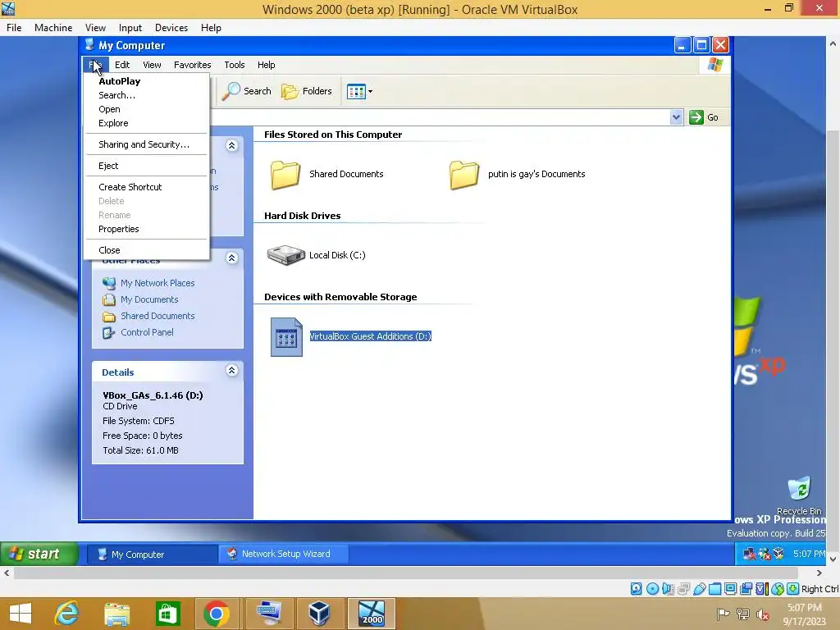Image resolution: width=840 pixels, height=630 pixels.
Task: Open File Explorer from host taskbar
Action: point(116,614)
